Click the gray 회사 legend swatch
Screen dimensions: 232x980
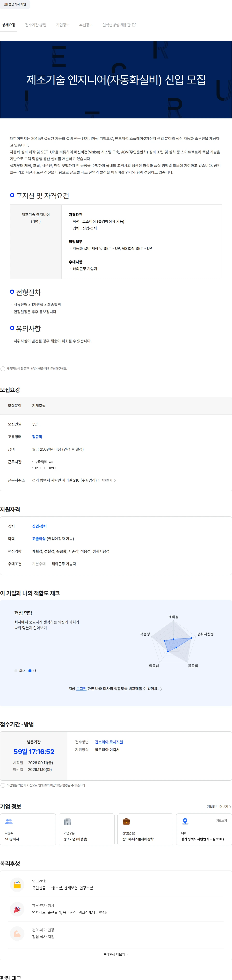coord(16,671)
